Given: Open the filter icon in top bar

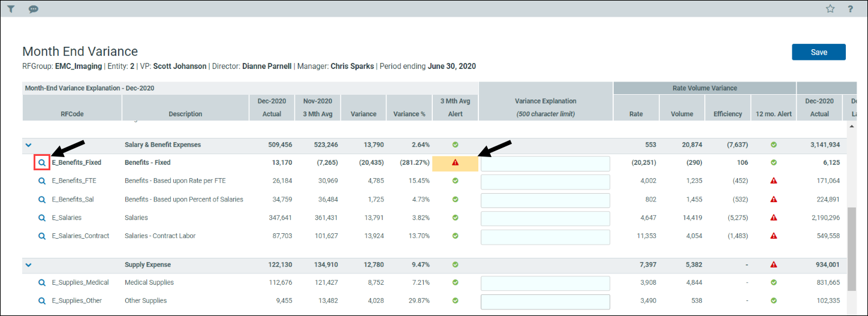Looking at the screenshot, I should 11,9.
